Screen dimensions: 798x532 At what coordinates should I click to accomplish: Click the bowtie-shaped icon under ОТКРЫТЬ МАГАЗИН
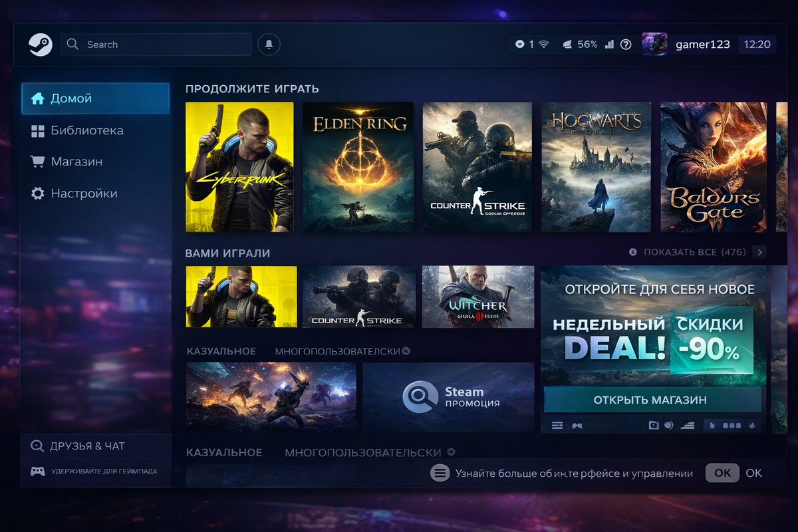577,425
